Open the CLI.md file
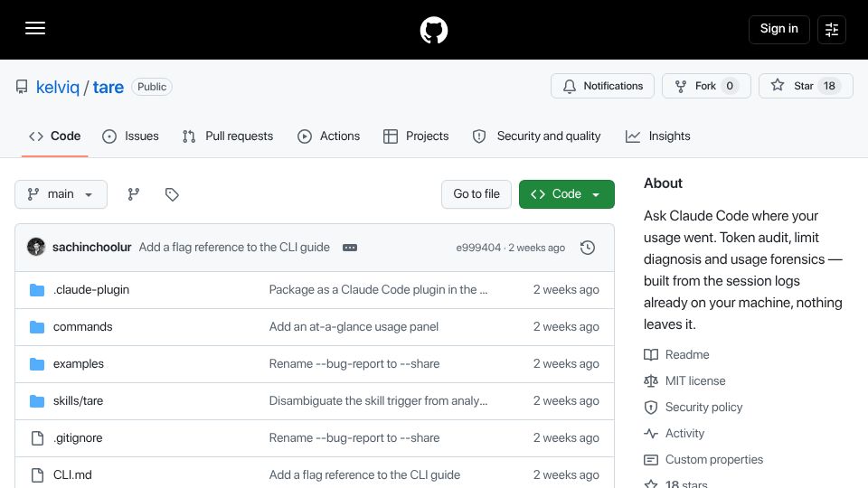This screenshot has height=488, width=868. (72, 475)
